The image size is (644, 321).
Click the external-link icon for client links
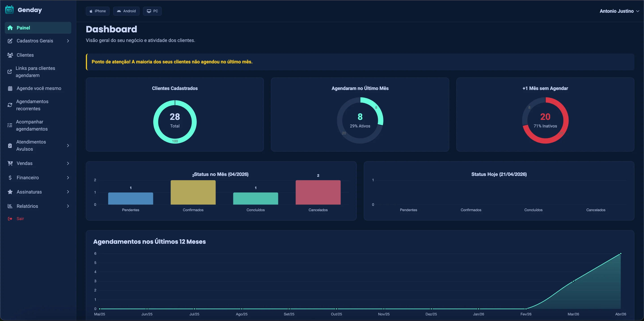tap(9, 72)
